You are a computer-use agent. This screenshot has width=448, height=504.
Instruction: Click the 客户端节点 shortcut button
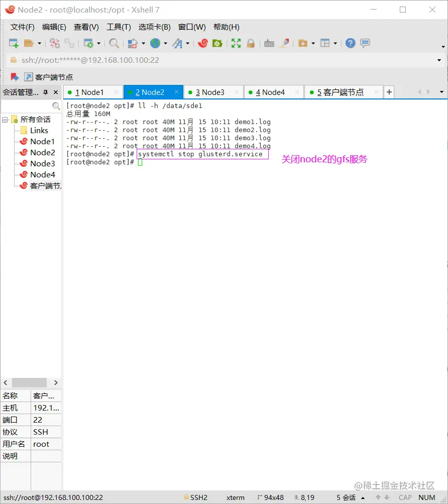tap(49, 77)
